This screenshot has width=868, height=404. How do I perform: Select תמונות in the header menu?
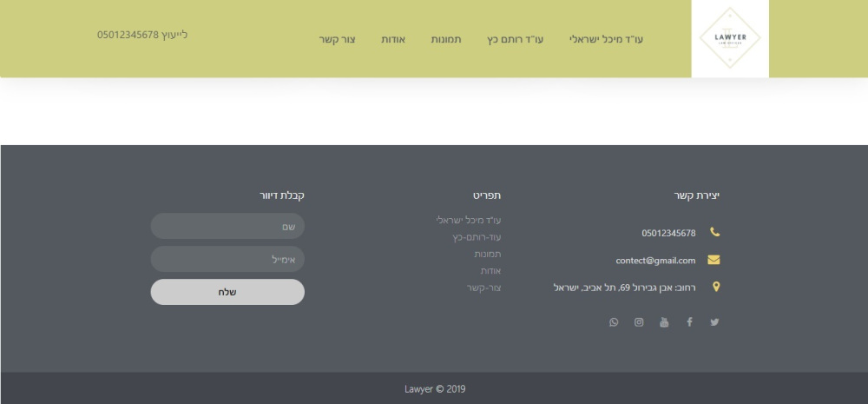[x=446, y=40]
